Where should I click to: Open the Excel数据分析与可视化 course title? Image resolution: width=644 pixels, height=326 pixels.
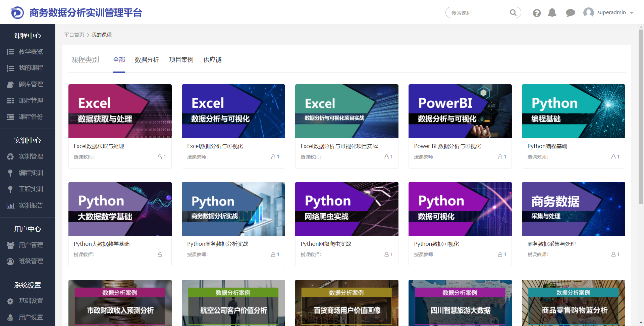pos(215,146)
